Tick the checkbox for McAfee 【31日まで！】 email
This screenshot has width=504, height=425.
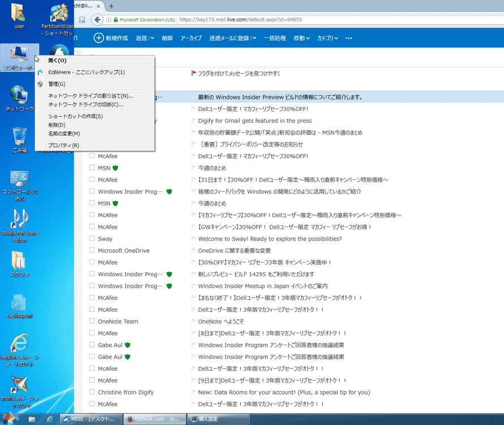coord(92,179)
